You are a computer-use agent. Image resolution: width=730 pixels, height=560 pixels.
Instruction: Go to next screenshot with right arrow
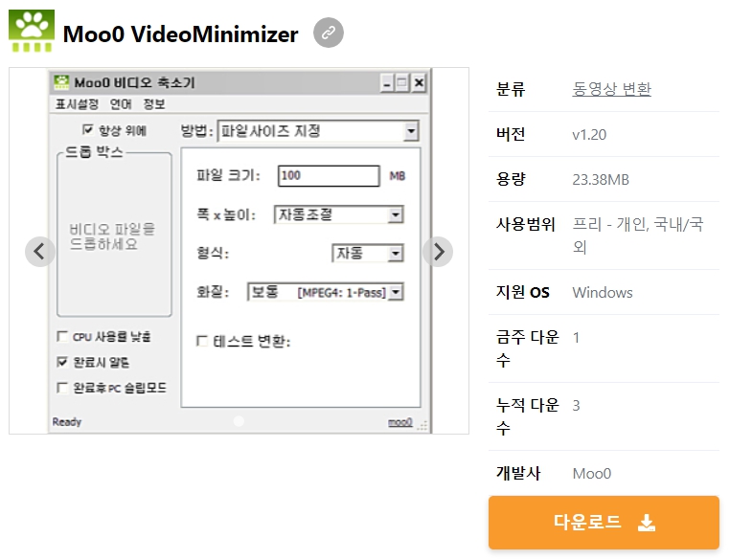coord(438,252)
